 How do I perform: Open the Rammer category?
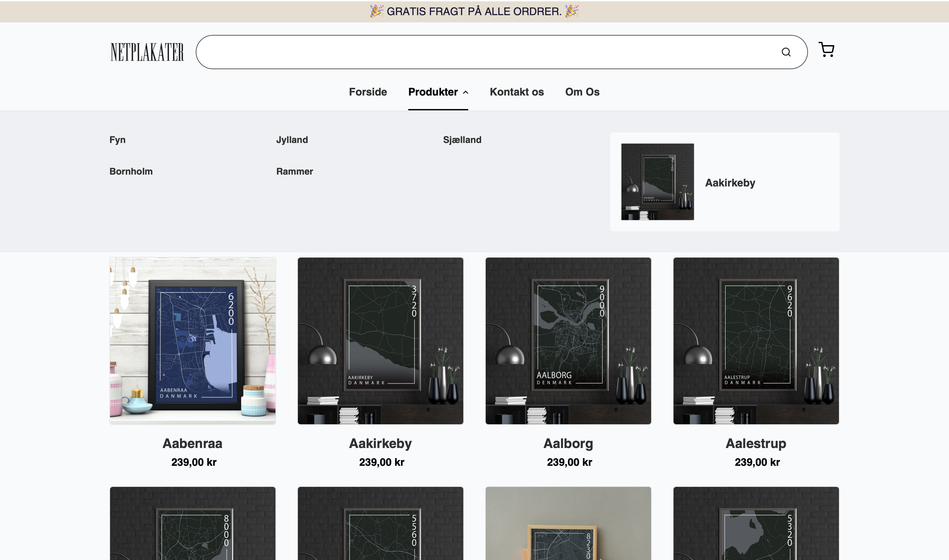[295, 172]
